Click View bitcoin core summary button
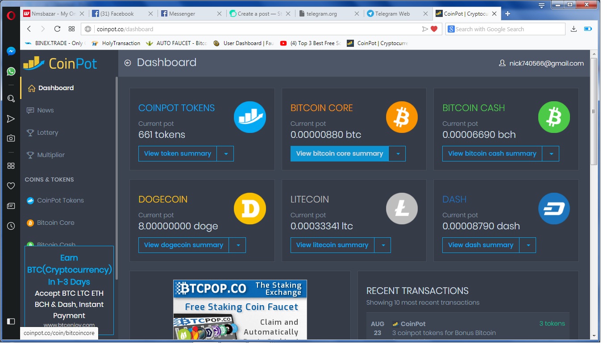607x364 pixels. pyautogui.click(x=340, y=154)
